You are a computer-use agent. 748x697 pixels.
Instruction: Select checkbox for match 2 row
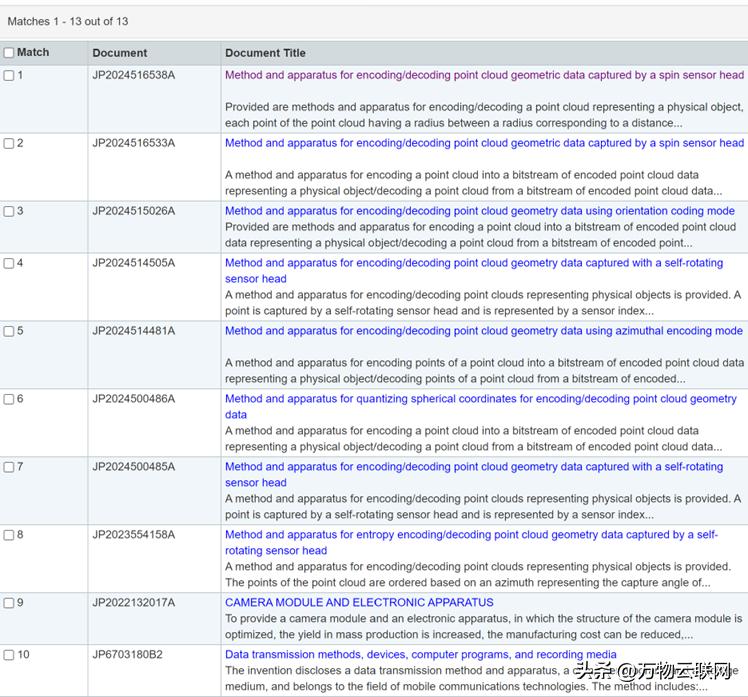(9, 144)
